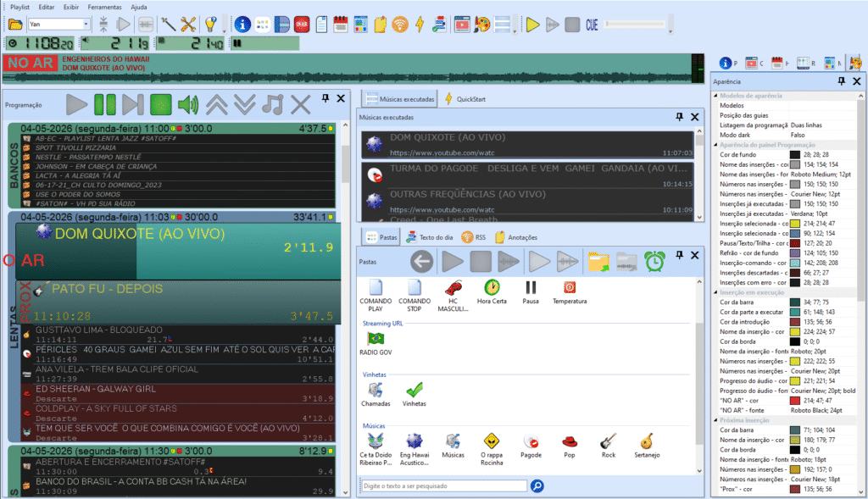Image resolution: width=868 pixels, height=499 pixels.
Task: Click the search text field in Pastas
Action: point(444,485)
